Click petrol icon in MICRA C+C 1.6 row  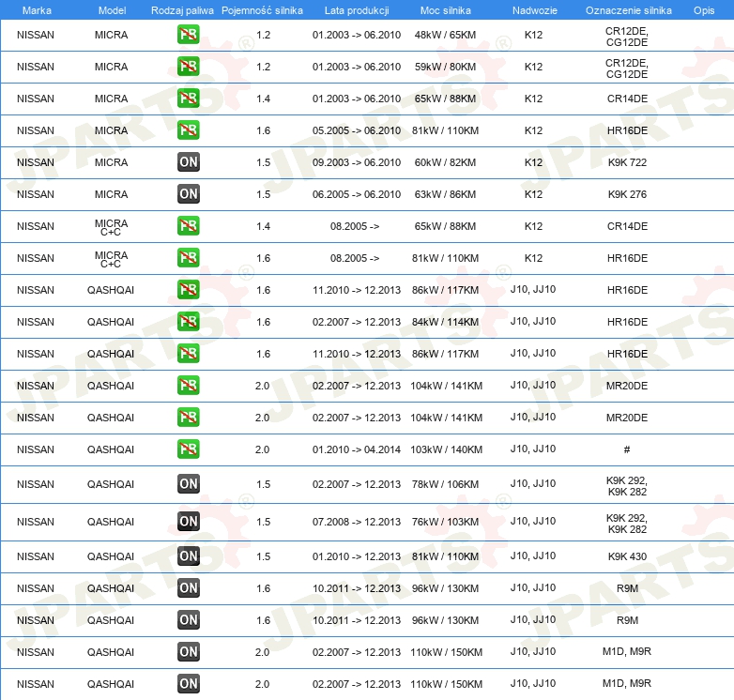(x=188, y=257)
